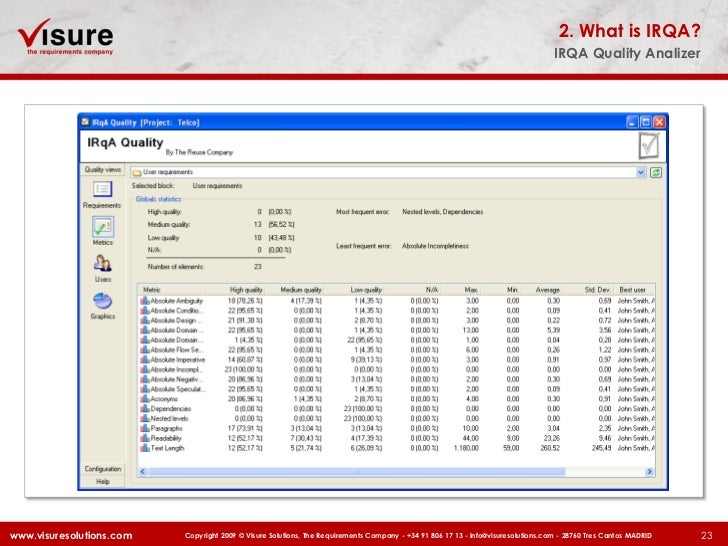Open the www.visuresolutions.com footer link

point(71,535)
